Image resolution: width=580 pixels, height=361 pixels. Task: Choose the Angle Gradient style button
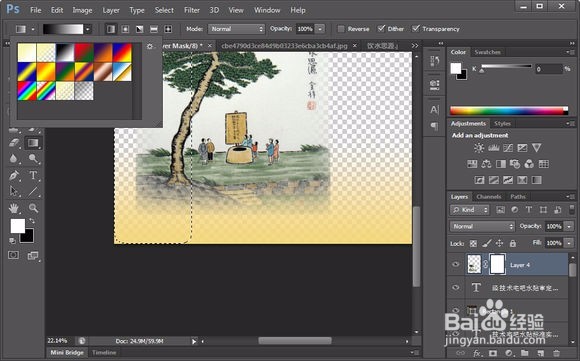coord(139,29)
